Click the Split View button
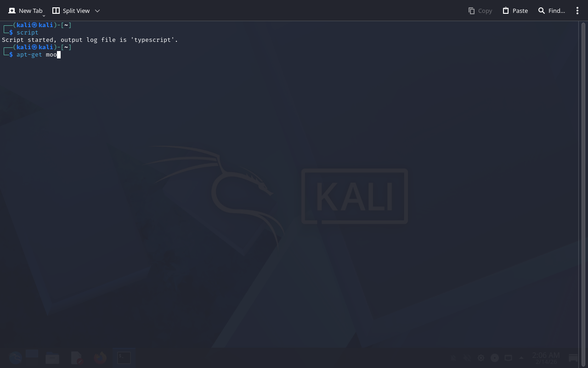This screenshot has width=588, height=368. (x=71, y=11)
